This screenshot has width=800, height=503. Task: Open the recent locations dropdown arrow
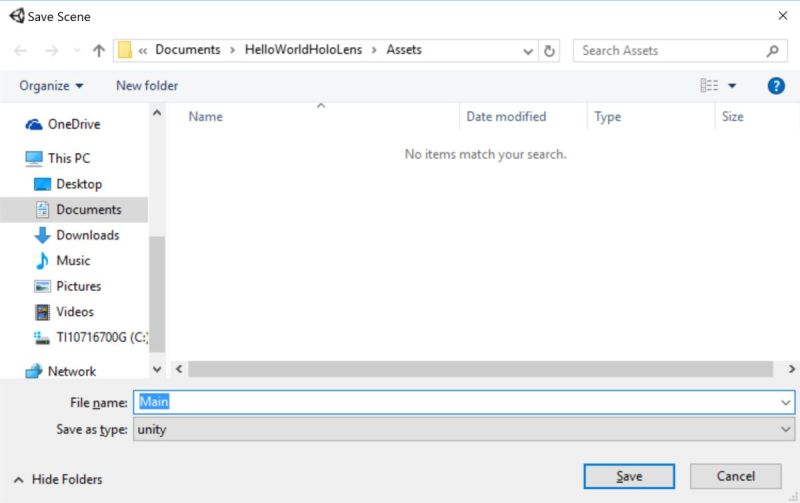77,51
